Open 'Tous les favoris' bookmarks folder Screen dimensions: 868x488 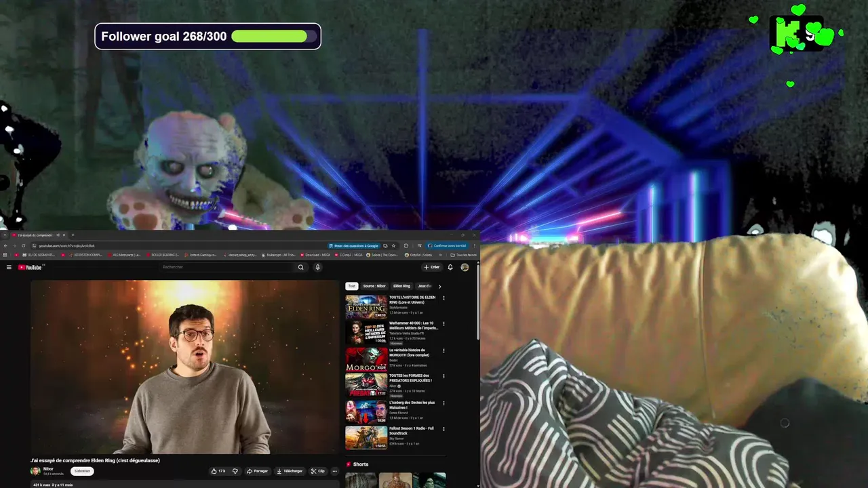point(465,255)
